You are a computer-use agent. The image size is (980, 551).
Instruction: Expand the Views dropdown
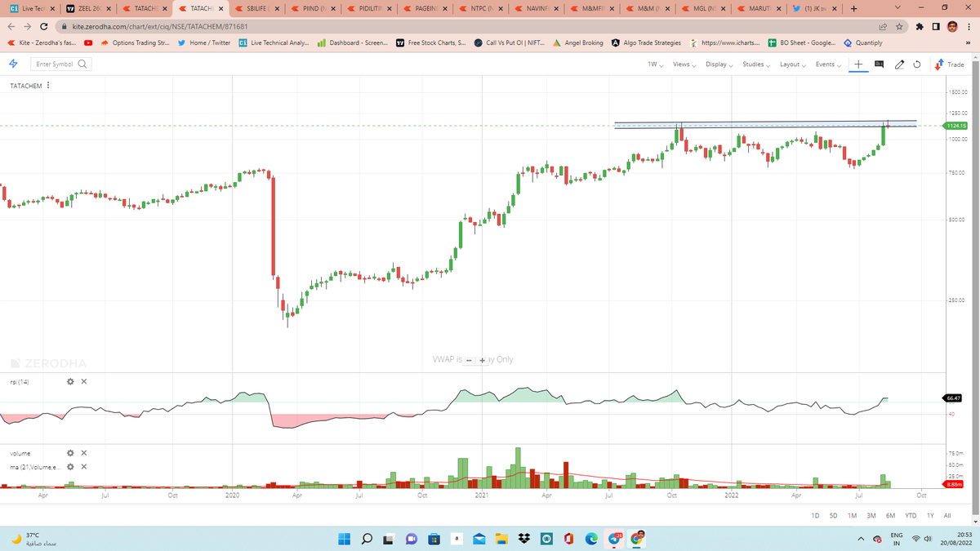pos(684,64)
